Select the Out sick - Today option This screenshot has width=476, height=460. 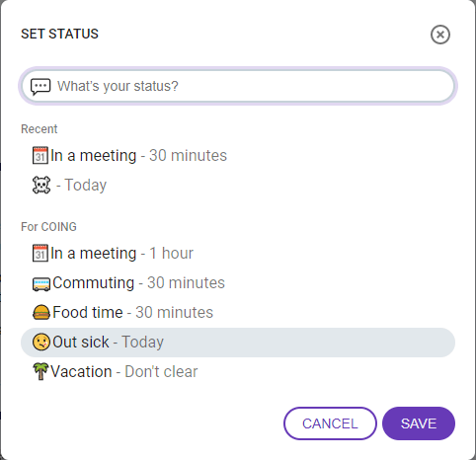238,343
